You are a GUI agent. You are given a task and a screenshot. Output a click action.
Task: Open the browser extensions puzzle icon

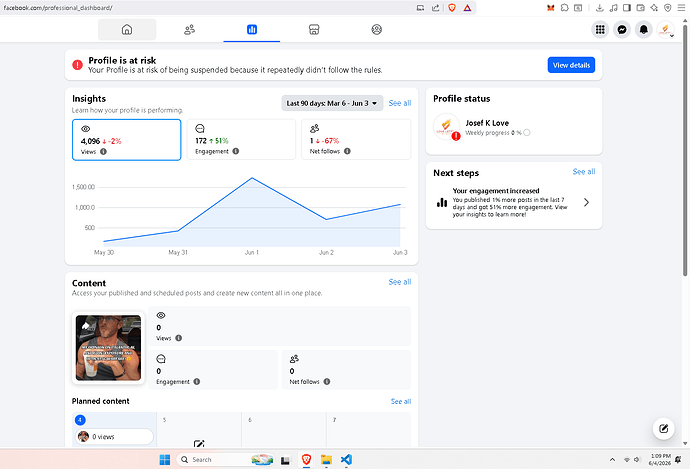pos(564,7)
